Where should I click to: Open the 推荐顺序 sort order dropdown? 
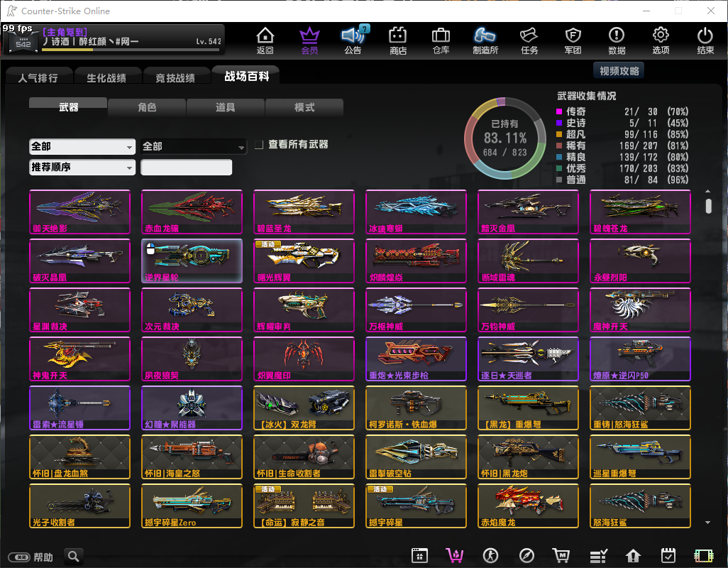coord(82,167)
